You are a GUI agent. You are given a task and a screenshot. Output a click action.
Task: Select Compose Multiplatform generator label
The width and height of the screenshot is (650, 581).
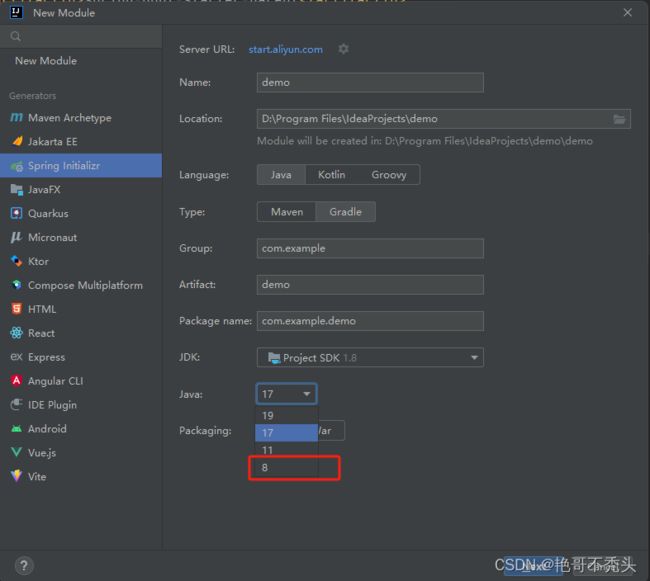(x=85, y=285)
